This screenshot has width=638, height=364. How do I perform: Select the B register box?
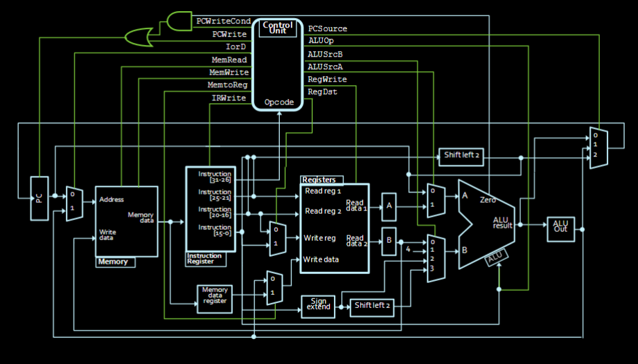tap(389, 241)
